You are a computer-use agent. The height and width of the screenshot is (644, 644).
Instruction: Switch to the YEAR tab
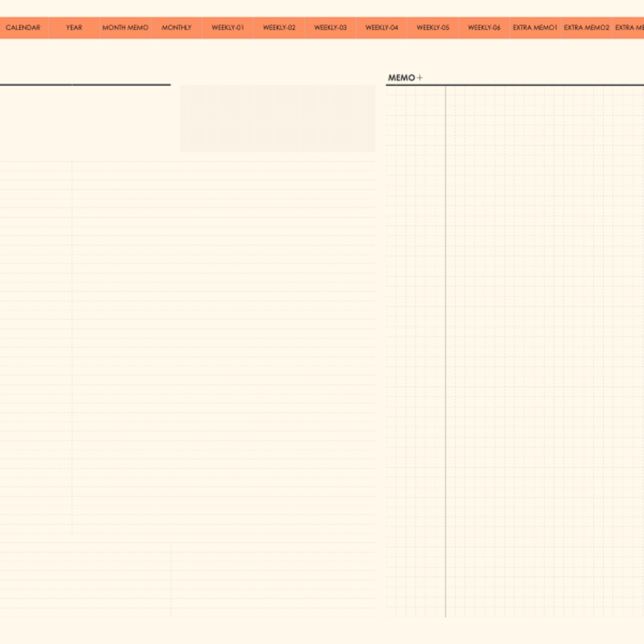(74, 27)
